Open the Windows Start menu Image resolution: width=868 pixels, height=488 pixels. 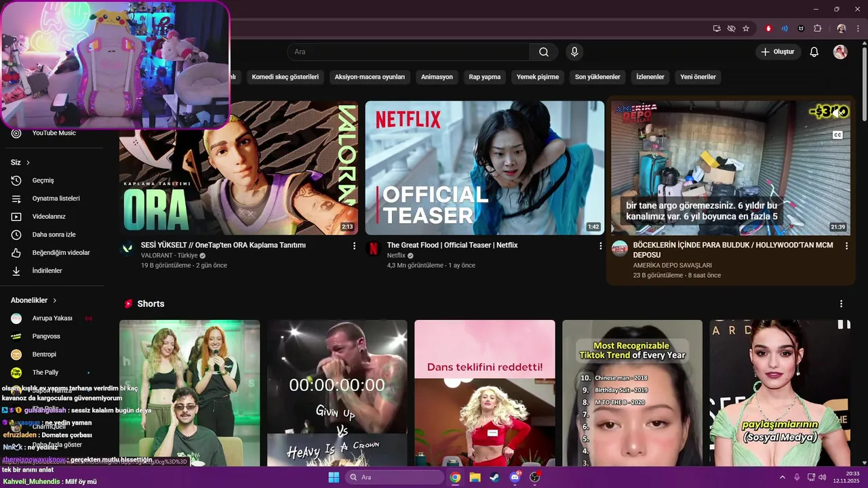(x=334, y=477)
